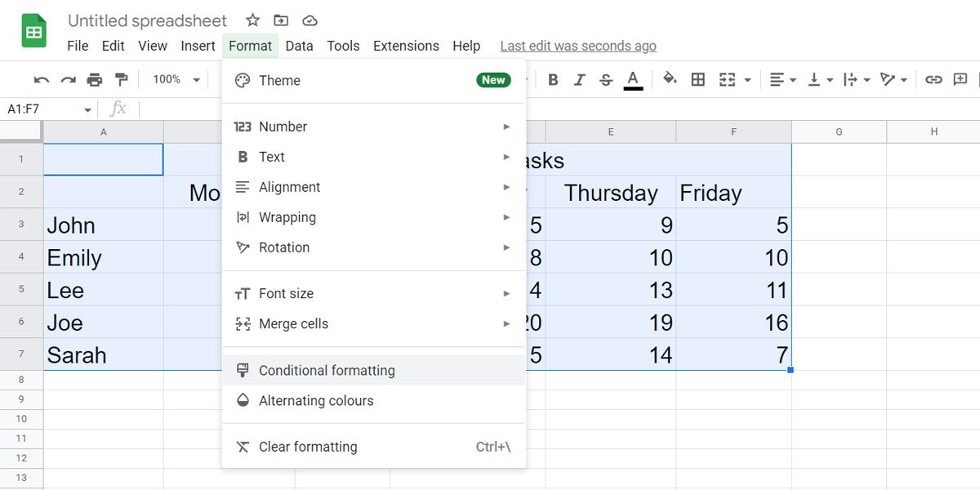980x490 pixels.
Task: Open horizontal align dropdown
Action: point(782,79)
